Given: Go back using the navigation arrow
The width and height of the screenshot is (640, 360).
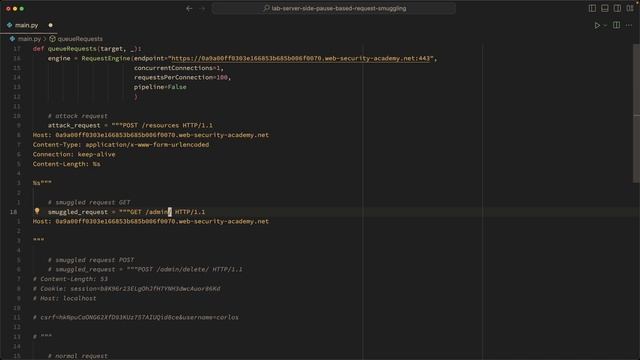Looking at the screenshot, I should click(189, 8).
